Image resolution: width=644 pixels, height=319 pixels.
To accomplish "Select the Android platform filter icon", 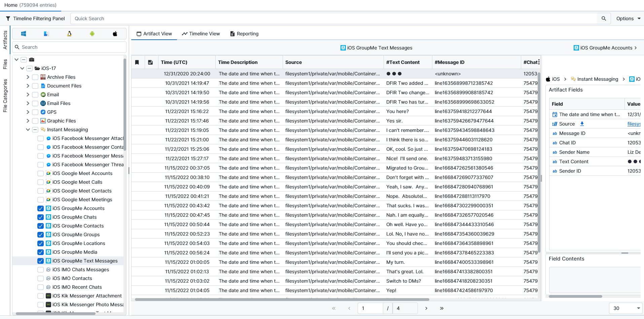I will tap(92, 34).
